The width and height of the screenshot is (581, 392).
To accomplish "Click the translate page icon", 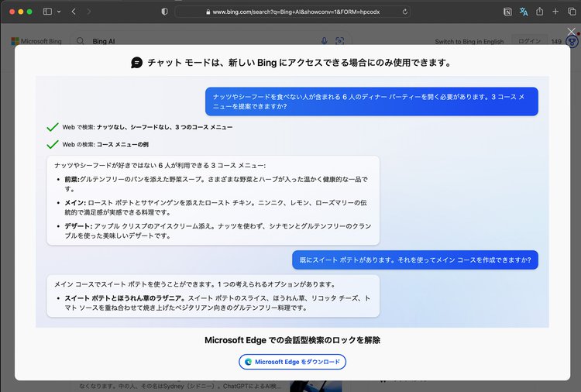I will [524, 12].
